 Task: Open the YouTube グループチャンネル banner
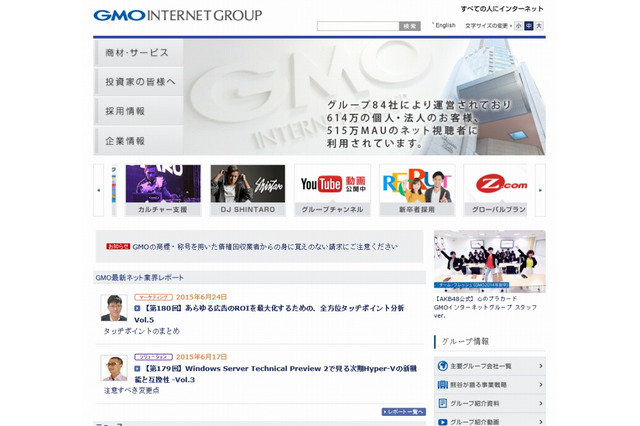point(332,190)
